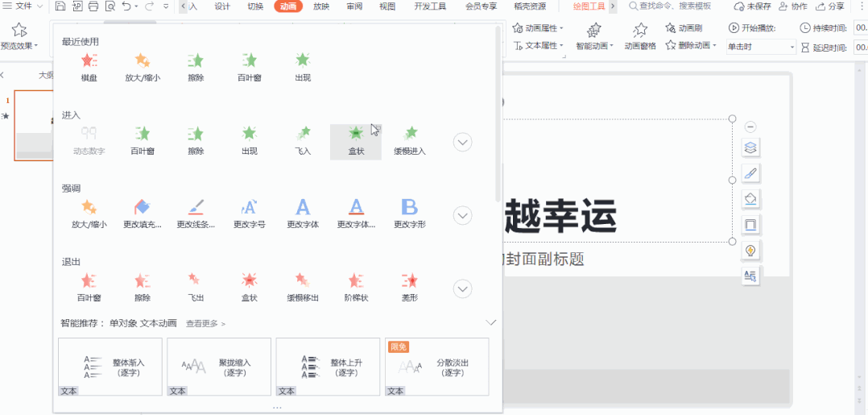Pick the 更改字号 emphasis effect
The height and width of the screenshot is (415, 868).
pyautogui.click(x=249, y=214)
